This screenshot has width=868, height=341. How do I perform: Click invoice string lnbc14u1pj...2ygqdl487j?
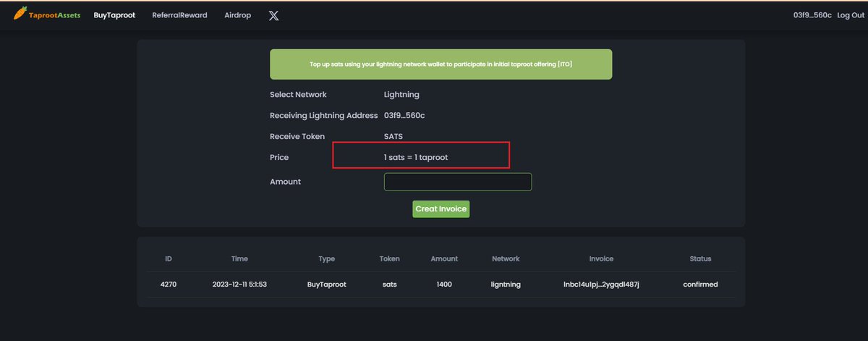coord(601,285)
